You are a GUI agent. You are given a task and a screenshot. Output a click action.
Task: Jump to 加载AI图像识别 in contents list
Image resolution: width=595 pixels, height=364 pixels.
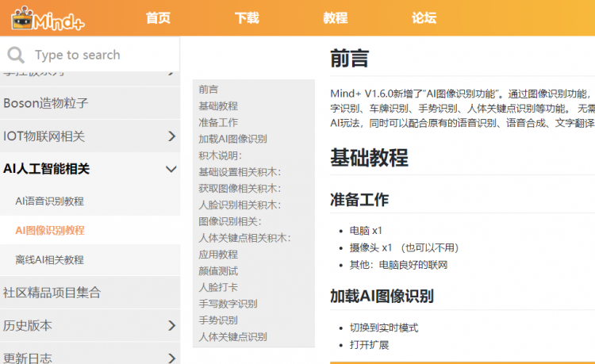point(232,139)
